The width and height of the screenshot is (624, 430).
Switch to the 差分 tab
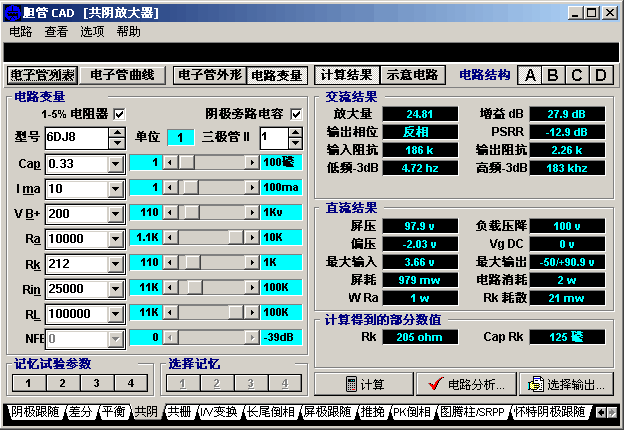point(80,412)
